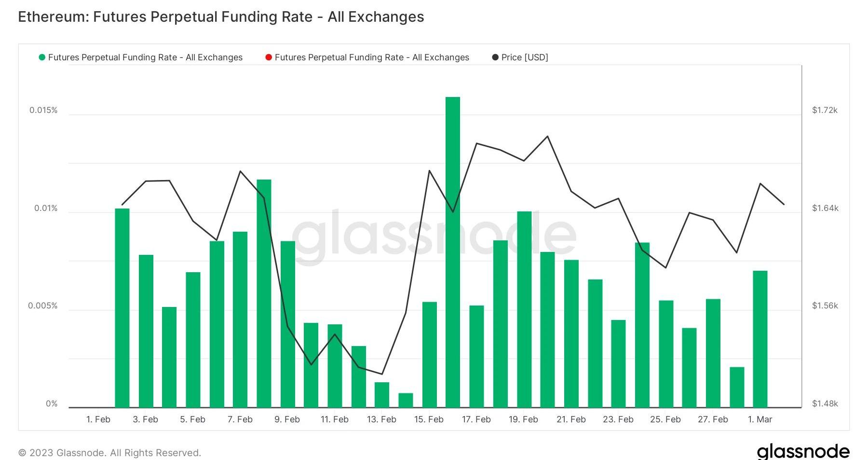Select the tallest green bar on 16 Feb
Screen dimensions: 868x460
point(453,251)
